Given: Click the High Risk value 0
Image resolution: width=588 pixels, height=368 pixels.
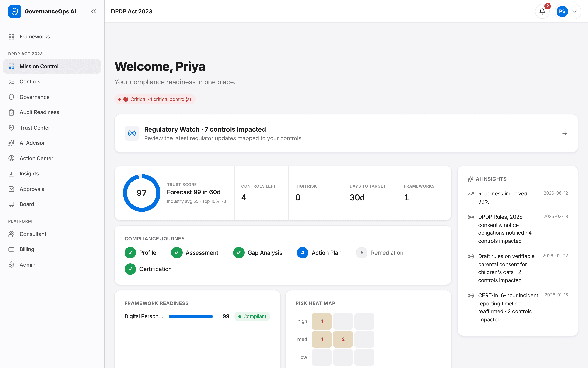Looking at the screenshot, I should tap(298, 197).
